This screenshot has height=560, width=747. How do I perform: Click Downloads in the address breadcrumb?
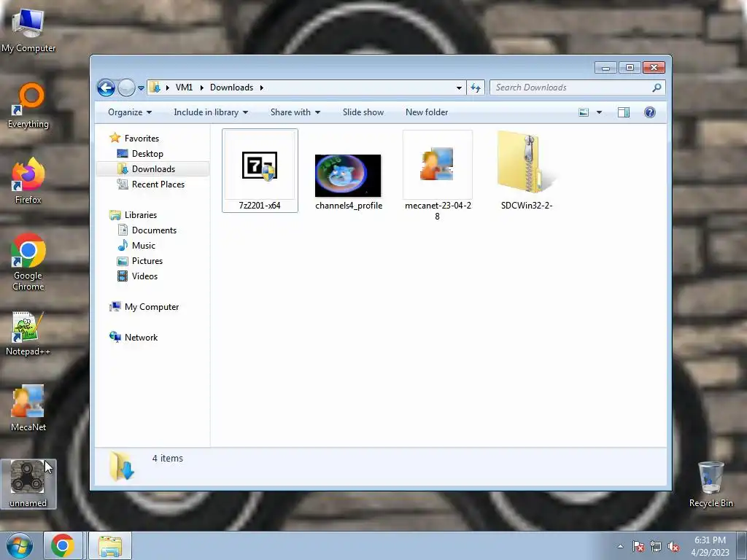click(x=231, y=87)
